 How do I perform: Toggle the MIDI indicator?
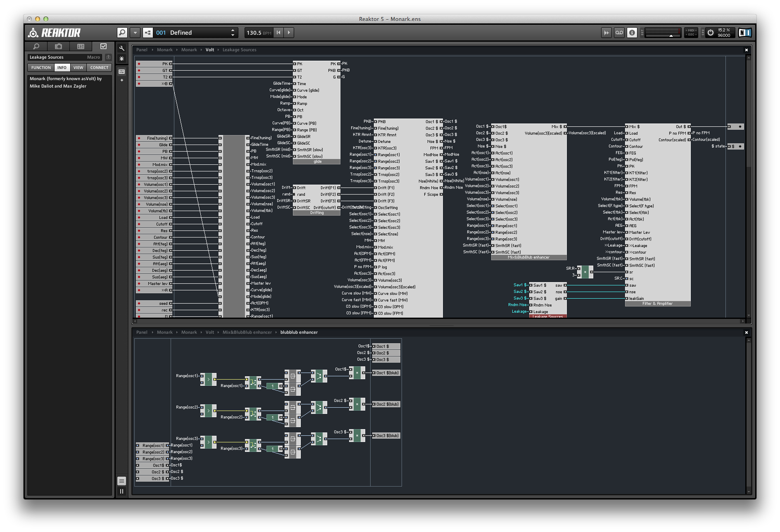pos(691,30)
